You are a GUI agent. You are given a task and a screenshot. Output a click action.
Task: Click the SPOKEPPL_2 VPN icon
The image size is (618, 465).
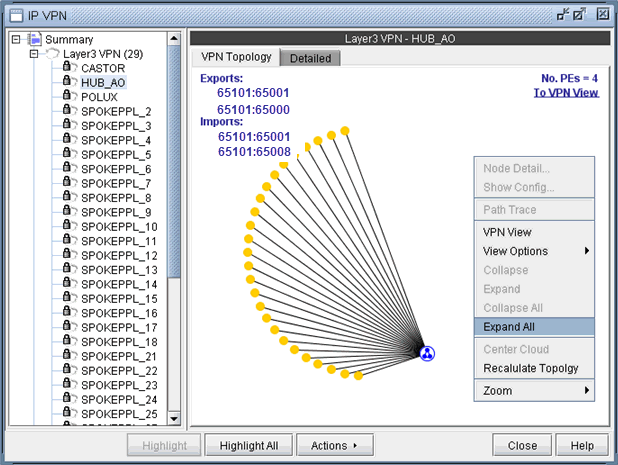[x=70, y=111]
